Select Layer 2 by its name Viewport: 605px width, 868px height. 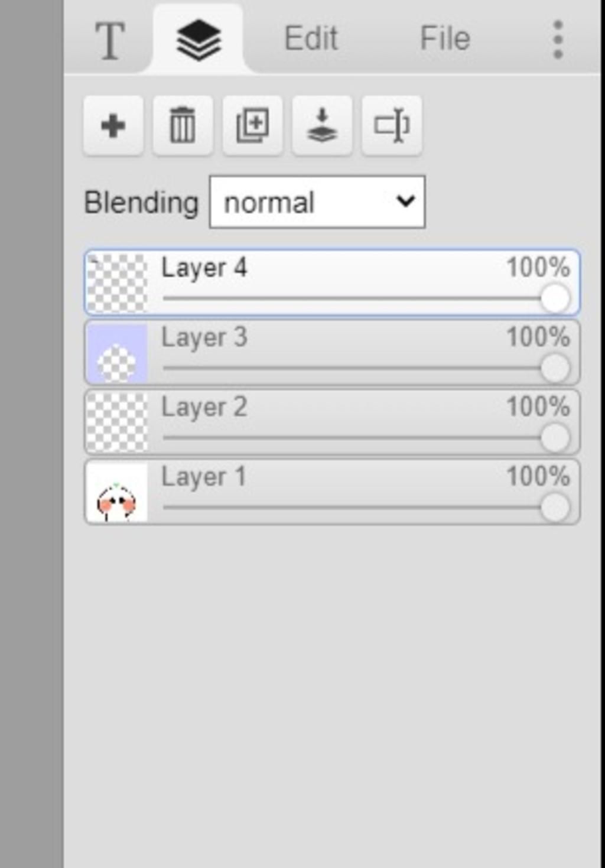[204, 407]
